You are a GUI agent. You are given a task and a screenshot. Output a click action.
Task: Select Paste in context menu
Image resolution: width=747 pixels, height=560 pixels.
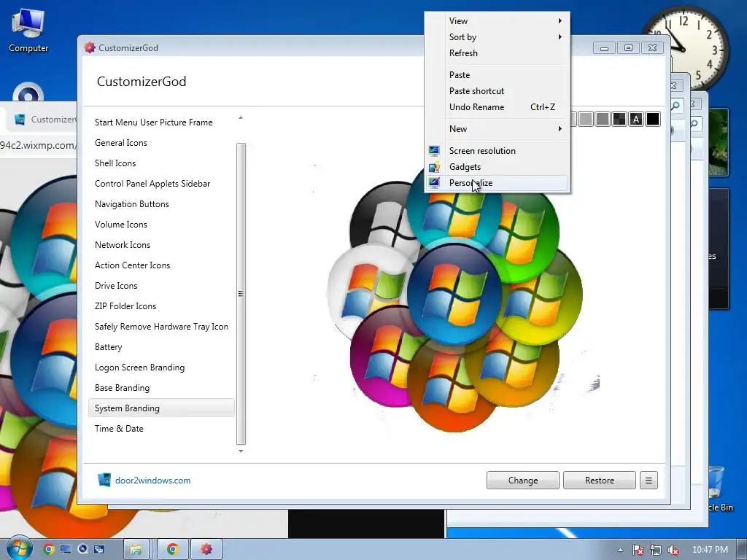(497, 75)
